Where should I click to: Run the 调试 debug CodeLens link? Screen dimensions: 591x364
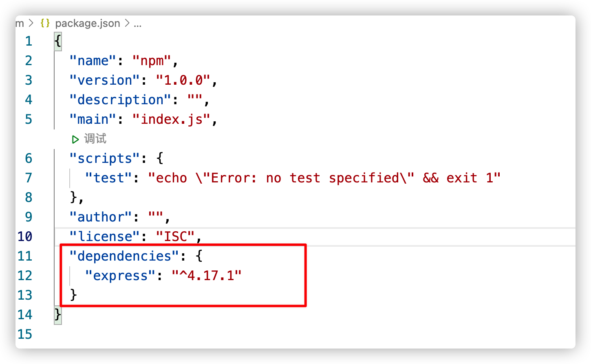(95, 139)
